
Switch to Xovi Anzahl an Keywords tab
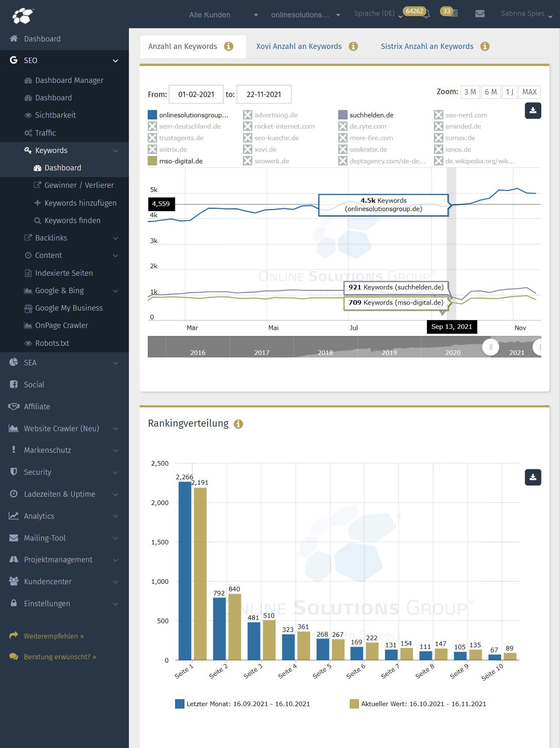(299, 46)
